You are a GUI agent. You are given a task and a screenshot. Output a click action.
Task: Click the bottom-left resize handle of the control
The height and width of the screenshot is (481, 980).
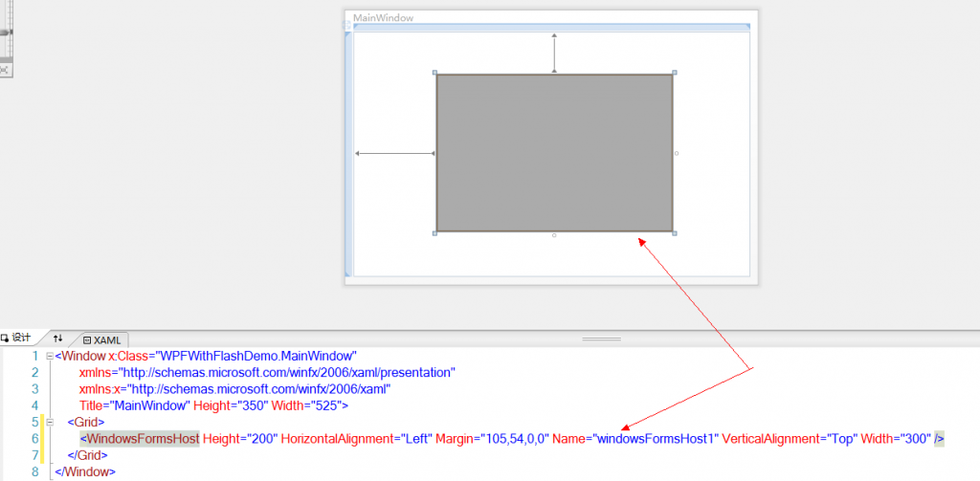click(x=434, y=233)
